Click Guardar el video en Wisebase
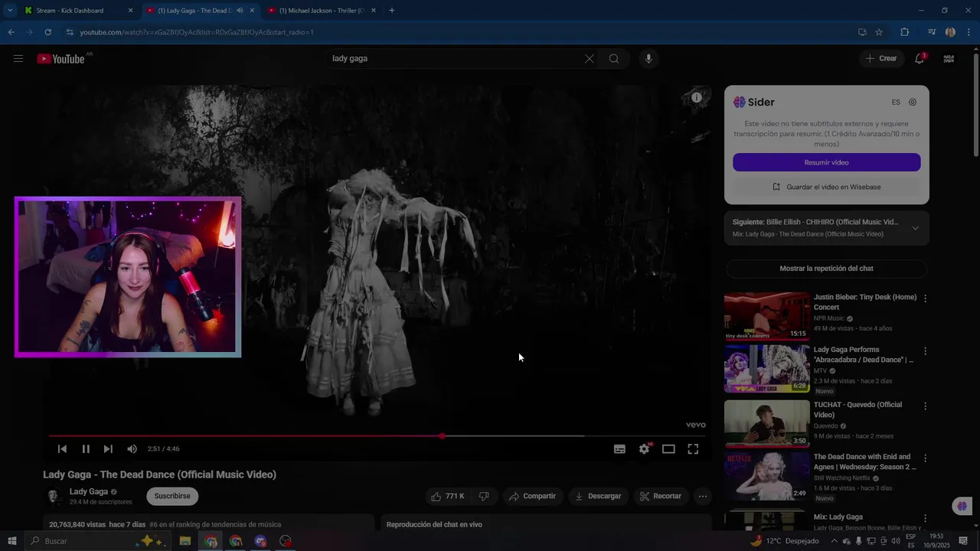Viewport: 980px width, 551px height. pos(826,187)
